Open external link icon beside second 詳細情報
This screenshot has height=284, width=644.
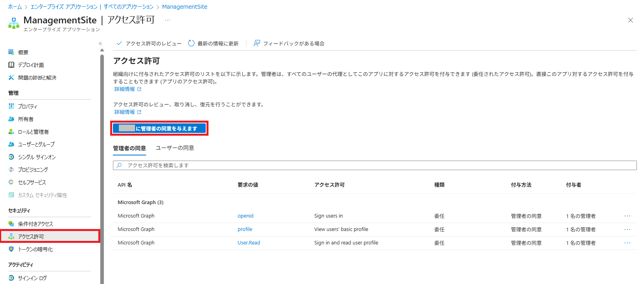[139, 112]
